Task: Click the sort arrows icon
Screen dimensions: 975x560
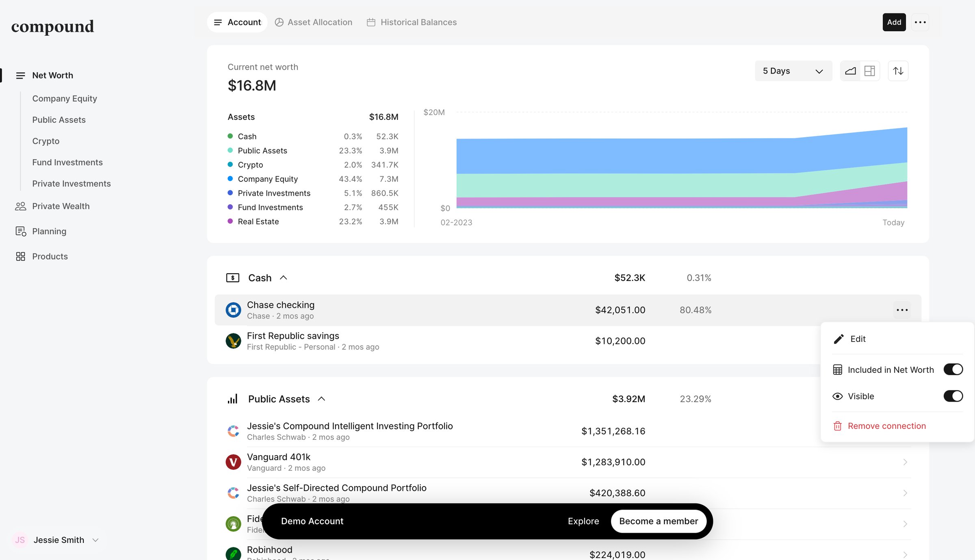Action: click(898, 71)
